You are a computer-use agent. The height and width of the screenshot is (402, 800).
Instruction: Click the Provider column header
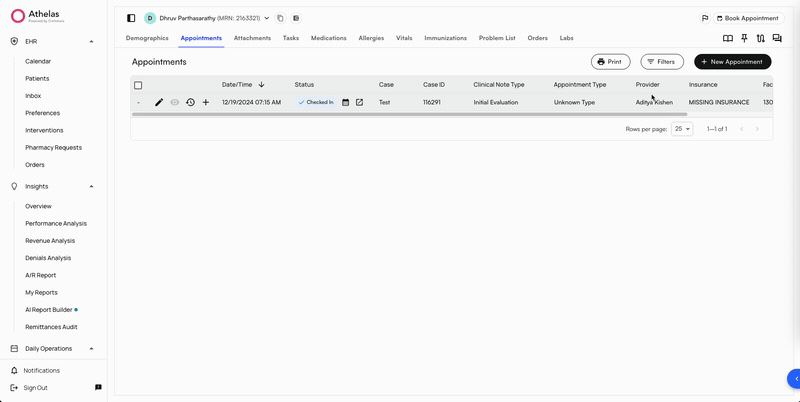coord(647,85)
